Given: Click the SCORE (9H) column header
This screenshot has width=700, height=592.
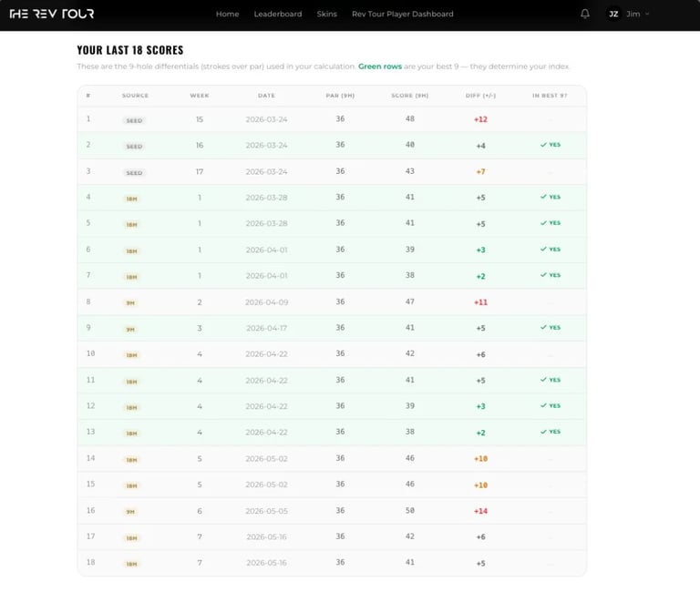Looking at the screenshot, I should pos(410,96).
